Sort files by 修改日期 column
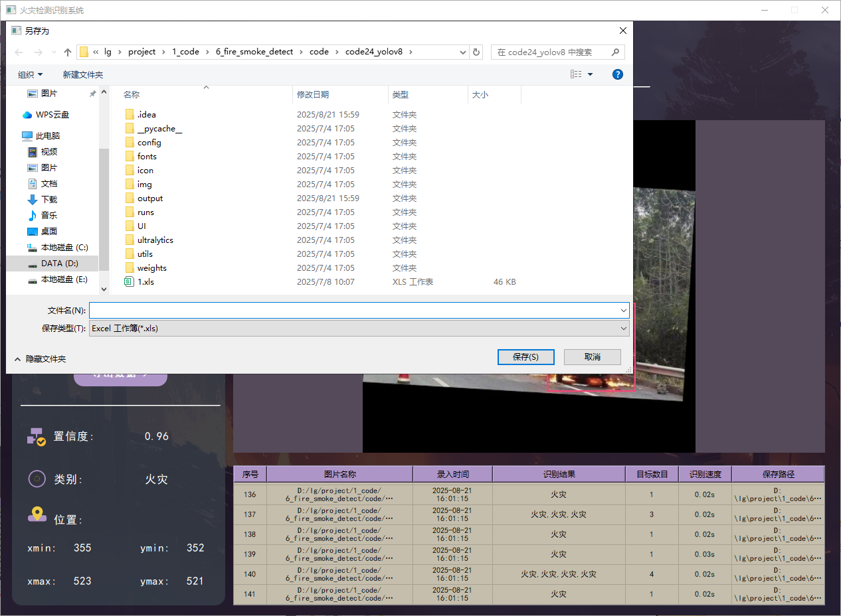The height and width of the screenshot is (616, 841). point(313,95)
